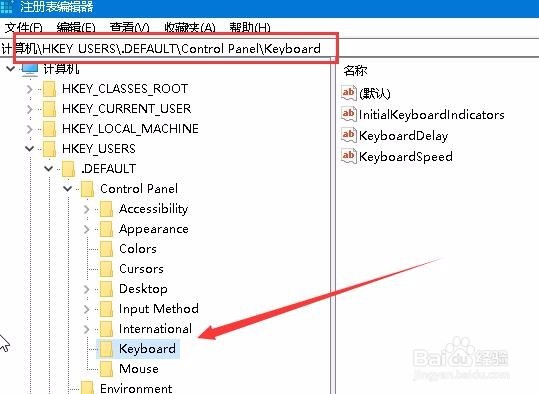Image resolution: width=539 pixels, height=394 pixels.
Task: Click the Colors folder icon
Action: pyautogui.click(x=107, y=249)
